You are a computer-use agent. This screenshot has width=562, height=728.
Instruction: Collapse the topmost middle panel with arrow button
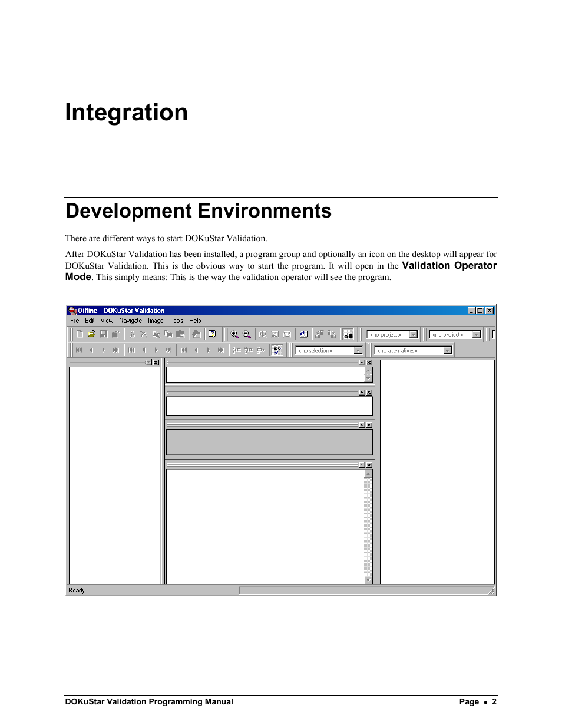[362, 363]
